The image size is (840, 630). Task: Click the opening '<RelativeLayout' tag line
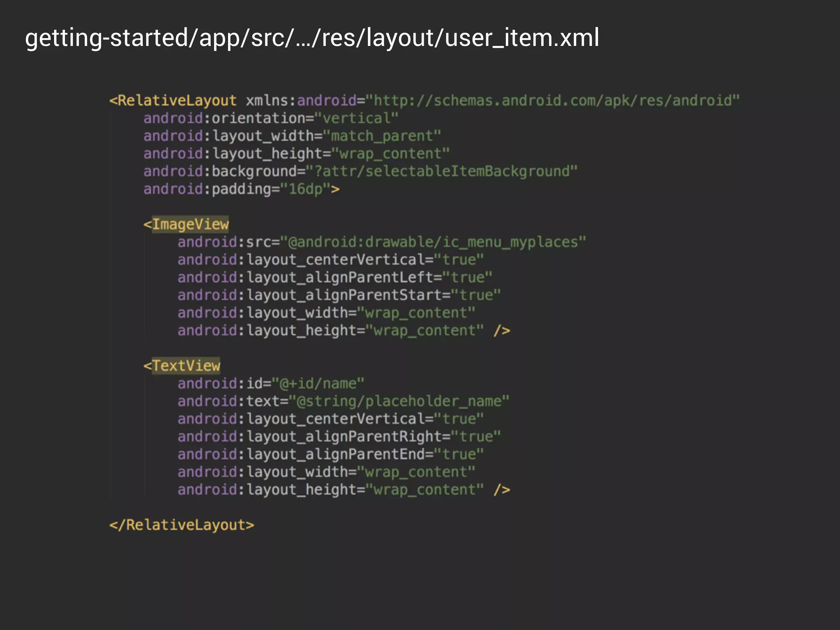(425, 100)
